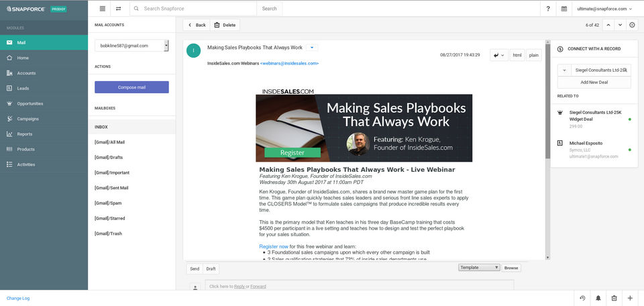Click the Search button

[269, 8]
